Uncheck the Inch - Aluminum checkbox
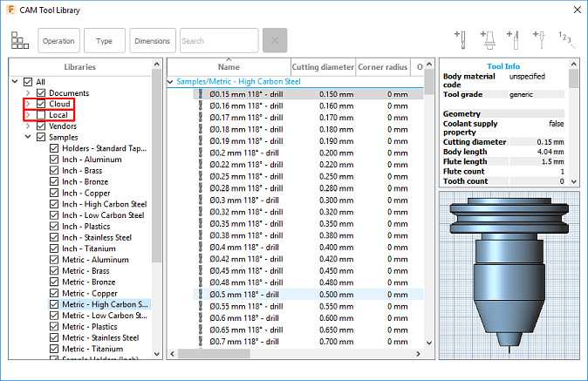Image resolution: width=588 pixels, height=381 pixels. [x=53, y=160]
